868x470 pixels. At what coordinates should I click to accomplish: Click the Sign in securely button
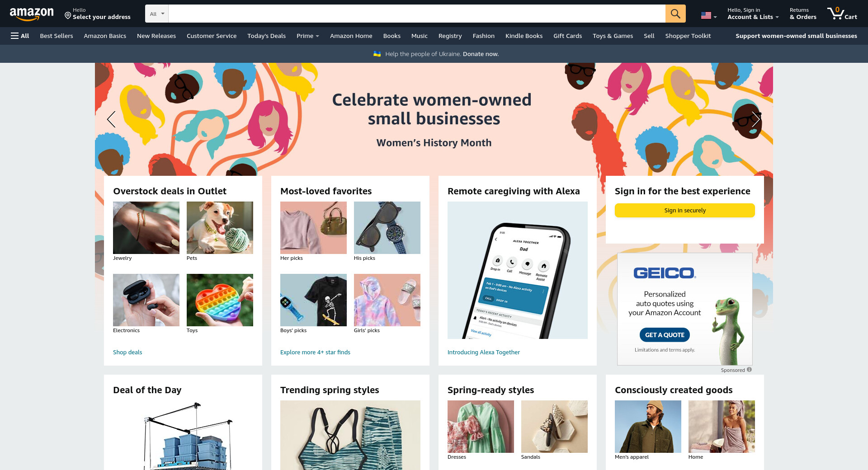click(x=684, y=210)
